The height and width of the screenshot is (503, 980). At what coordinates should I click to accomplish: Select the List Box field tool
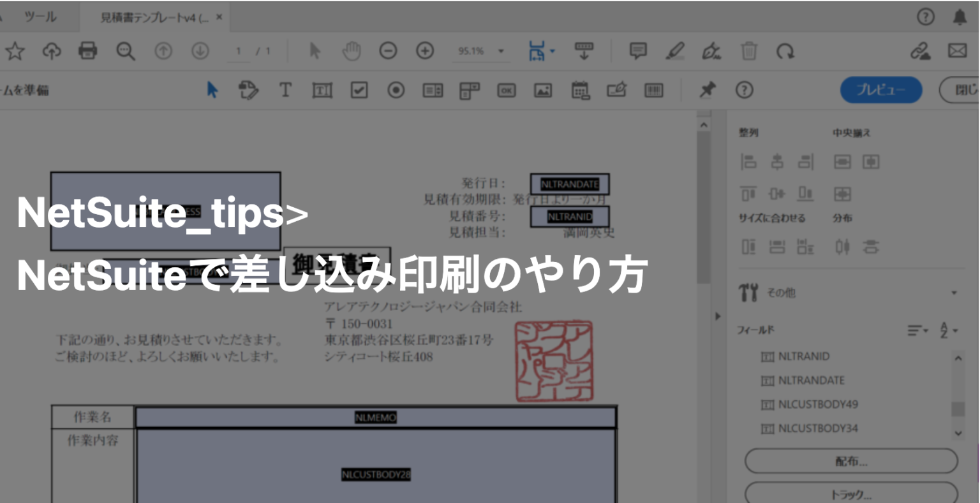click(x=433, y=90)
